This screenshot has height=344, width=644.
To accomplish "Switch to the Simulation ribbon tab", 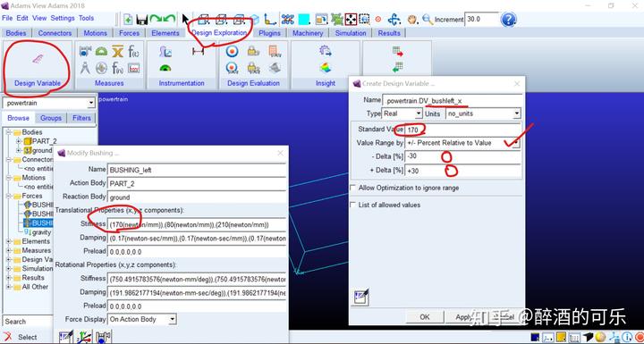I will tap(351, 33).
